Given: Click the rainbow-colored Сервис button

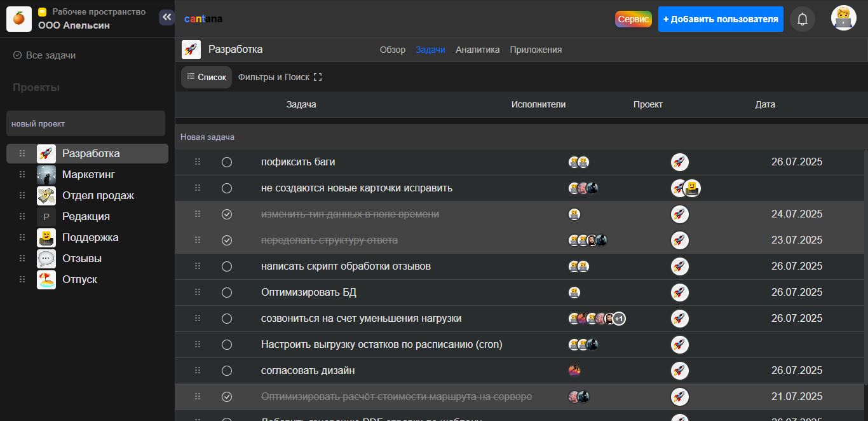Looking at the screenshot, I should [x=633, y=19].
